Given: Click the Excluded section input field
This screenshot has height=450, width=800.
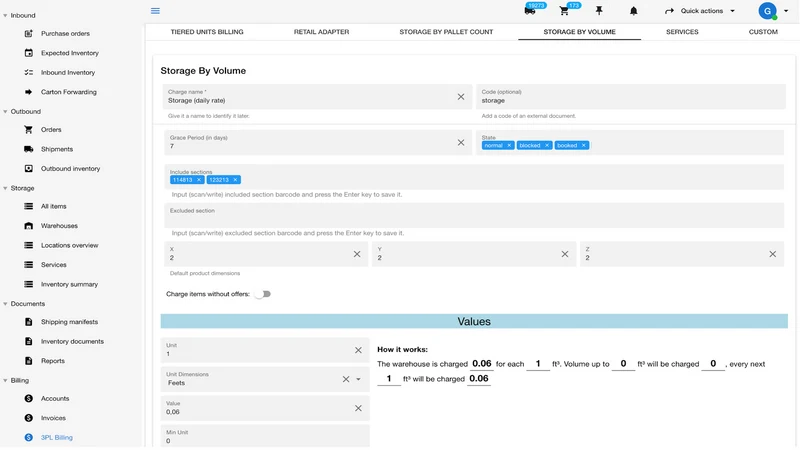Looking at the screenshot, I should point(474,215).
